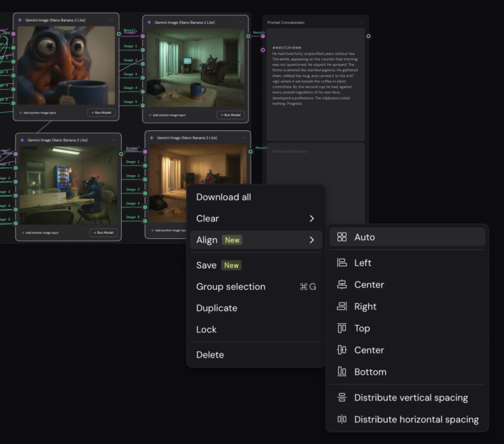Click Image 2 port on green living room node
The height and width of the screenshot is (444, 504).
[143, 64]
